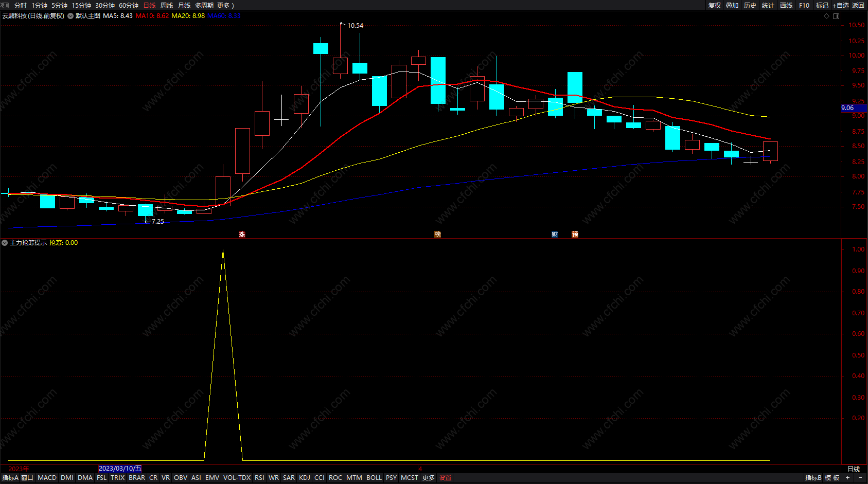Image resolution: width=868 pixels, height=484 pixels.
Task: Select the BOLL indicator
Action: (x=374, y=478)
